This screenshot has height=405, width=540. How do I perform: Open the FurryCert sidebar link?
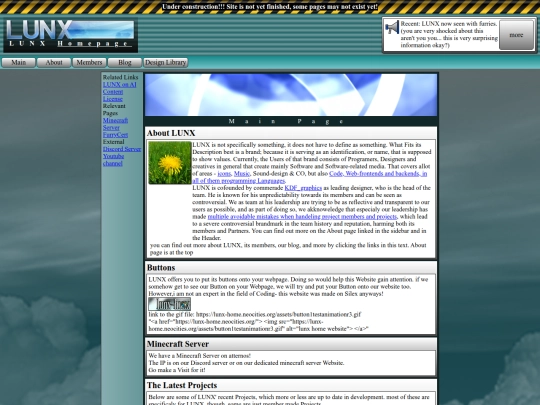(115, 135)
